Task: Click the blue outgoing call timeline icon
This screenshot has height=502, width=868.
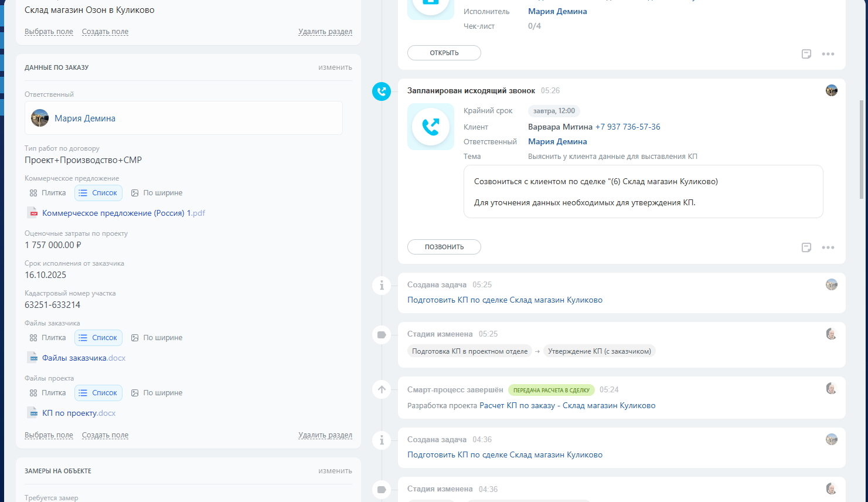Action: click(382, 91)
